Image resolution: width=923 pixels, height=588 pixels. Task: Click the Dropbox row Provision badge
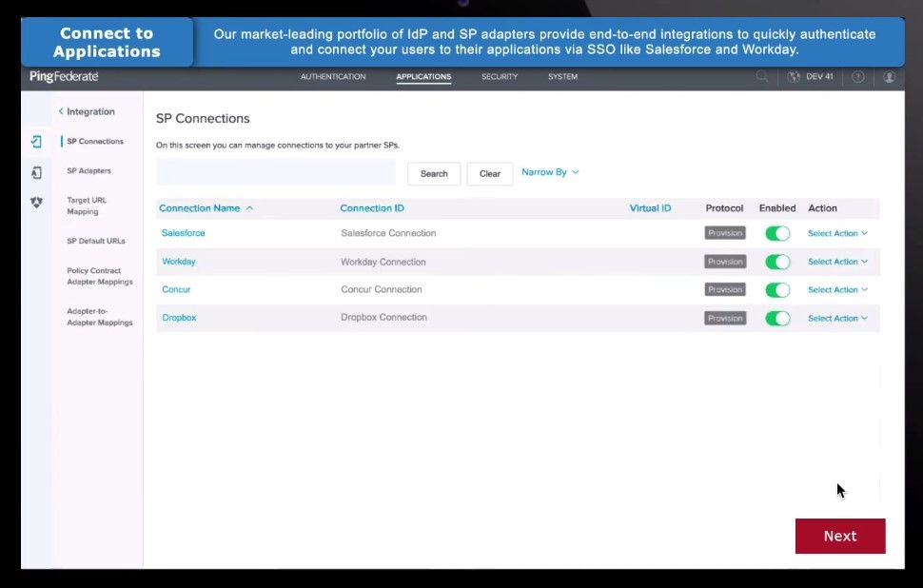(x=725, y=318)
